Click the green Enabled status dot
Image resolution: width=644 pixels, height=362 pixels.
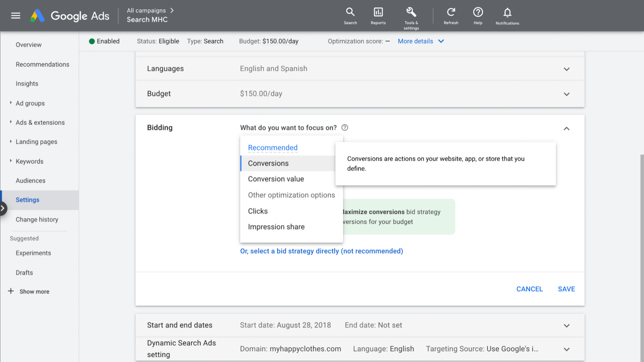[x=92, y=41]
